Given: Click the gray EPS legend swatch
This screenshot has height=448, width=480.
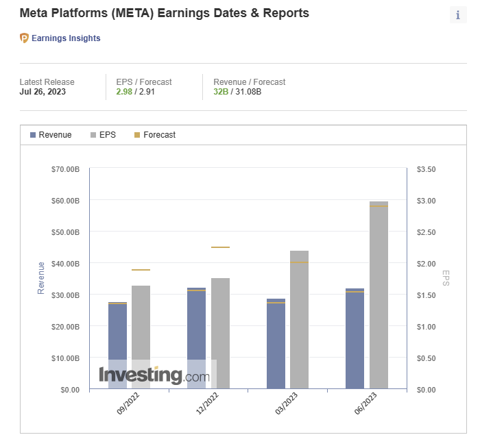Looking at the screenshot, I should tap(93, 135).
